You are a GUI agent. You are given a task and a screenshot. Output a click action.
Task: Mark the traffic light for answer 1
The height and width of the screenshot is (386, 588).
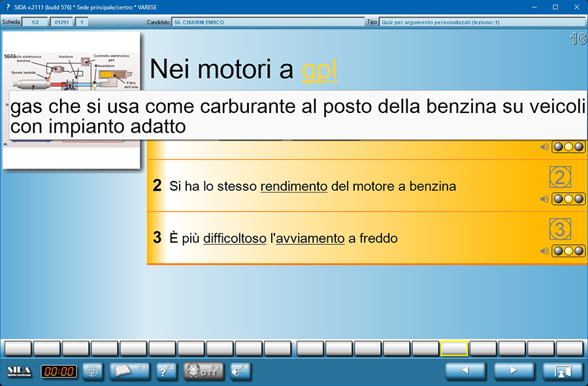coord(568,147)
